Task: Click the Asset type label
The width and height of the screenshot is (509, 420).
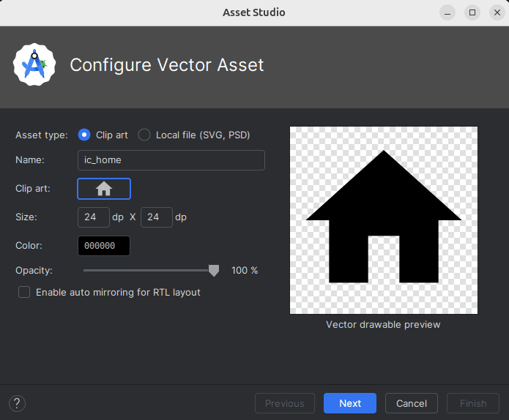Action: [x=42, y=135]
